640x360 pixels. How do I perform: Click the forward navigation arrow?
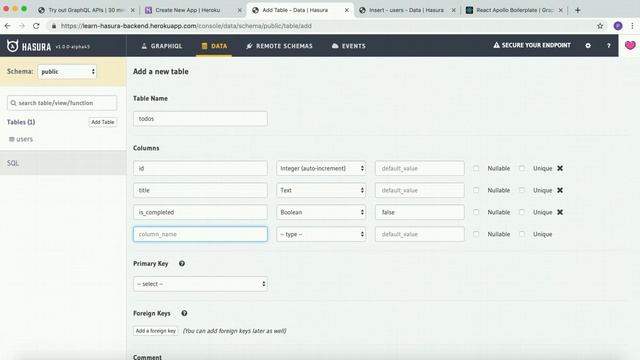22,26
